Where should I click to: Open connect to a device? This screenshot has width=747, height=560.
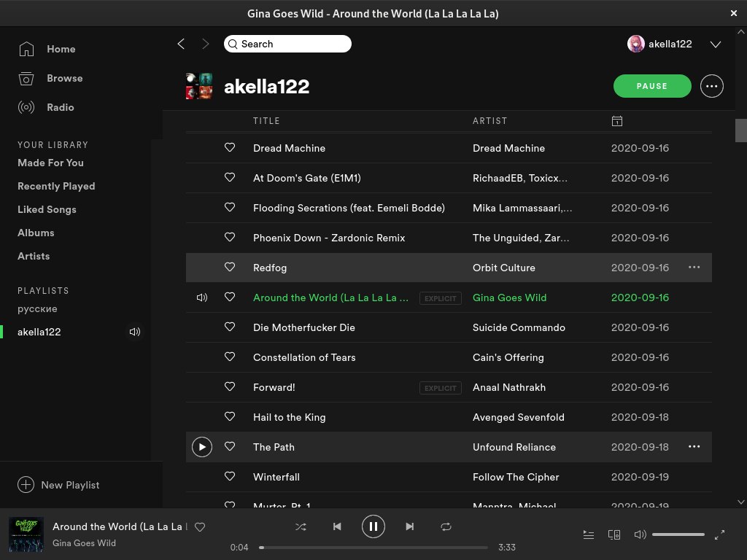click(x=614, y=534)
